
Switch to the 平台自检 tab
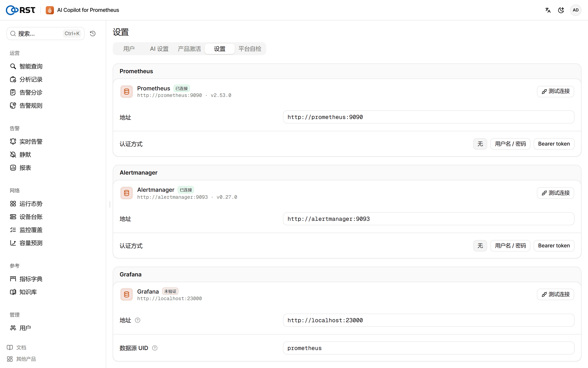250,49
